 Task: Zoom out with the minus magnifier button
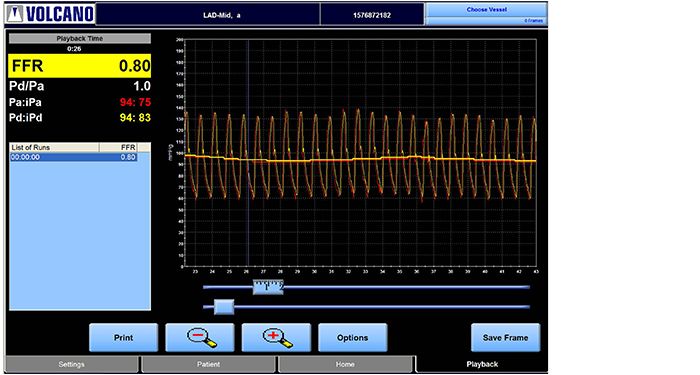pyautogui.click(x=200, y=338)
